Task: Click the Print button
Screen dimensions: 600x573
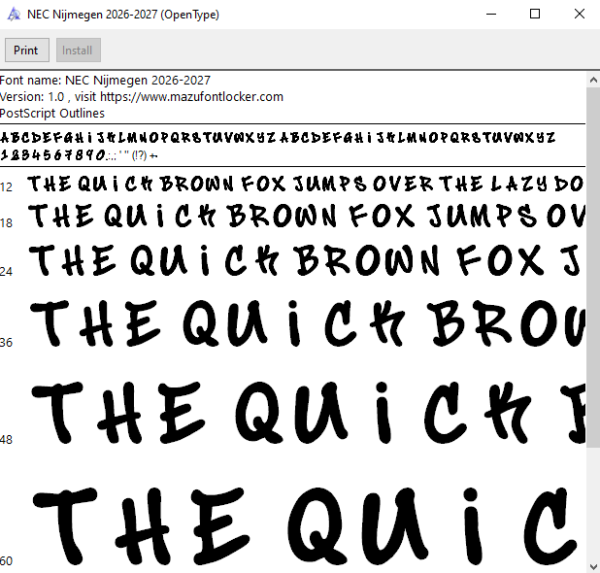Action: click(x=27, y=50)
